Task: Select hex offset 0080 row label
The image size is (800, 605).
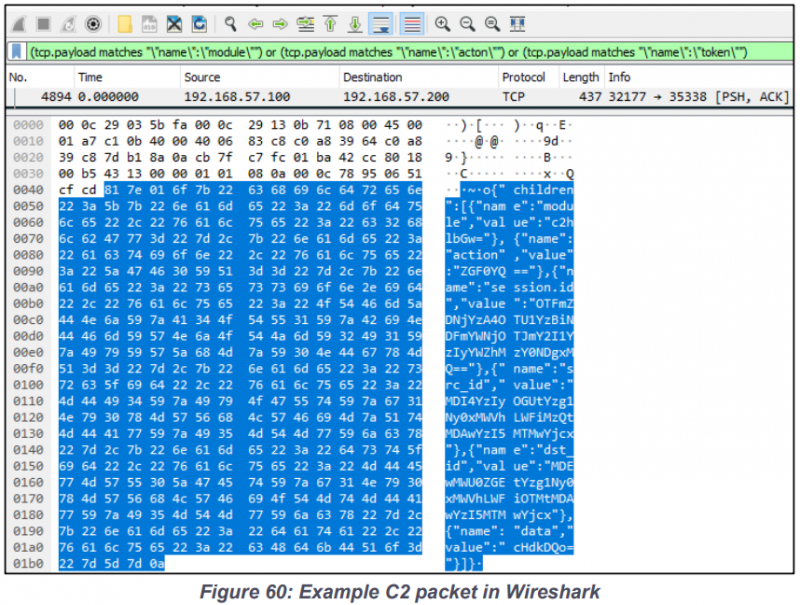Action: 29,255
